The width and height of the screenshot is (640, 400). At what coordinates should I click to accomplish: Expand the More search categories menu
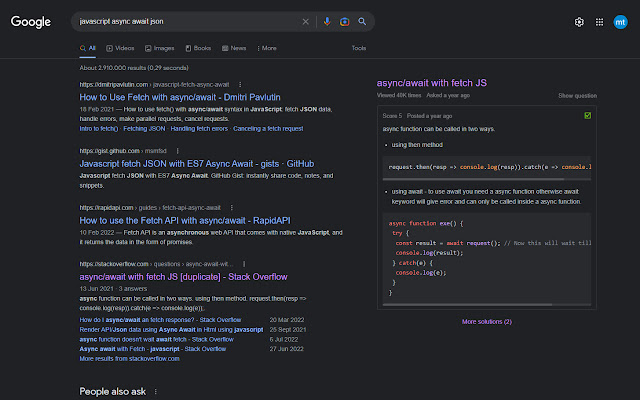(x=267, y=48)
